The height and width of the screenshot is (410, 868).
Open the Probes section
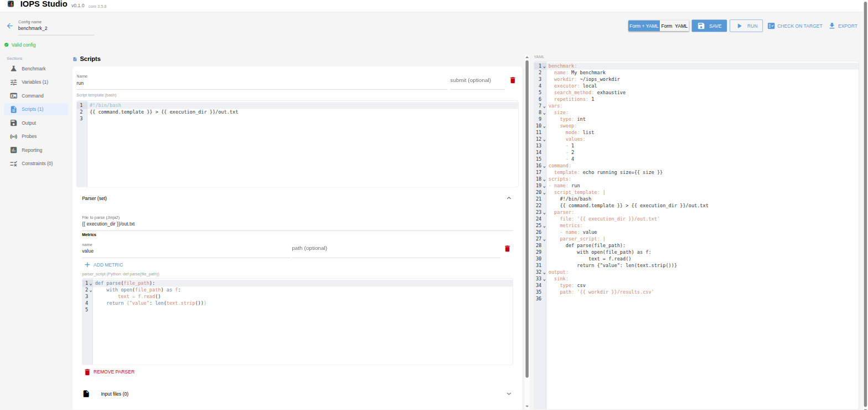(37, 136)
